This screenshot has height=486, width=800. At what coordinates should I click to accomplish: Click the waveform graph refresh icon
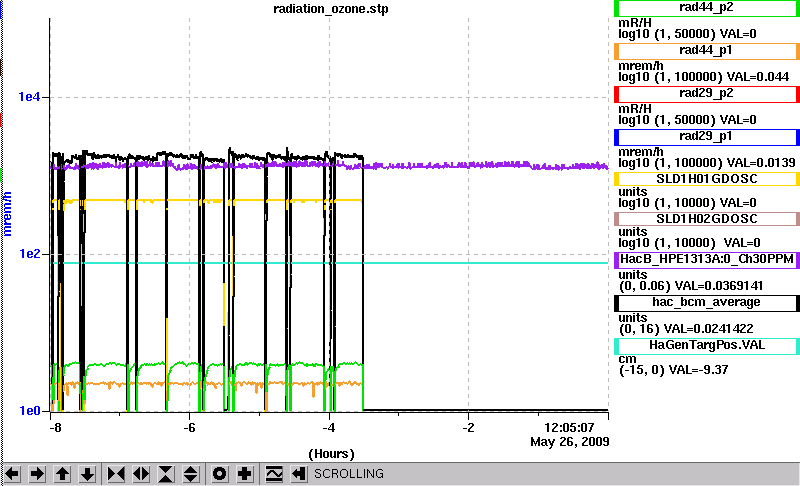coord(274,474)
